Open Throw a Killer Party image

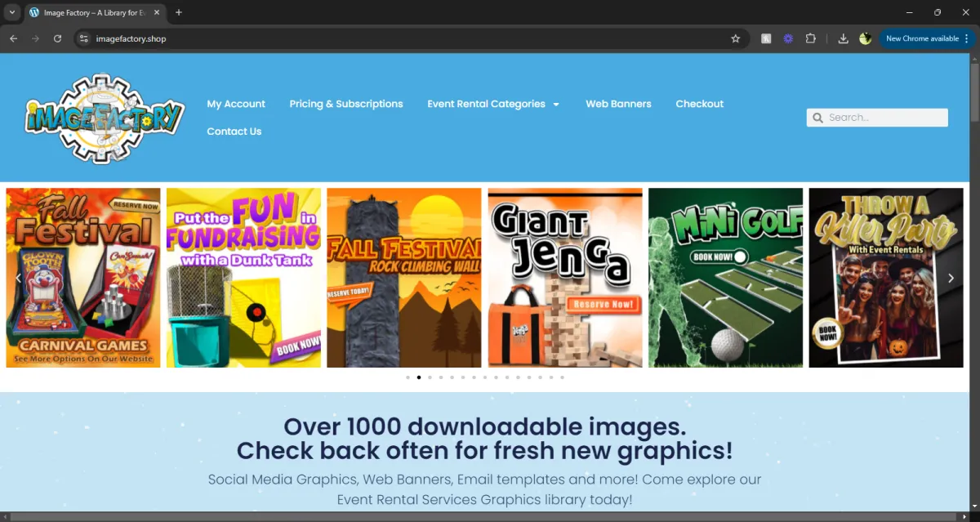[886, 278]
